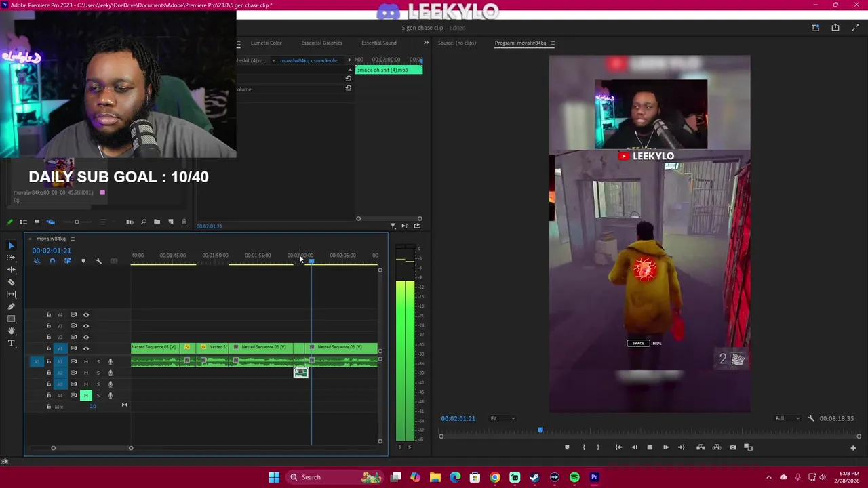Collapse the Effect Controls timeline view arrow
This screenshot has width=868, height=488.
pos(349,60)
